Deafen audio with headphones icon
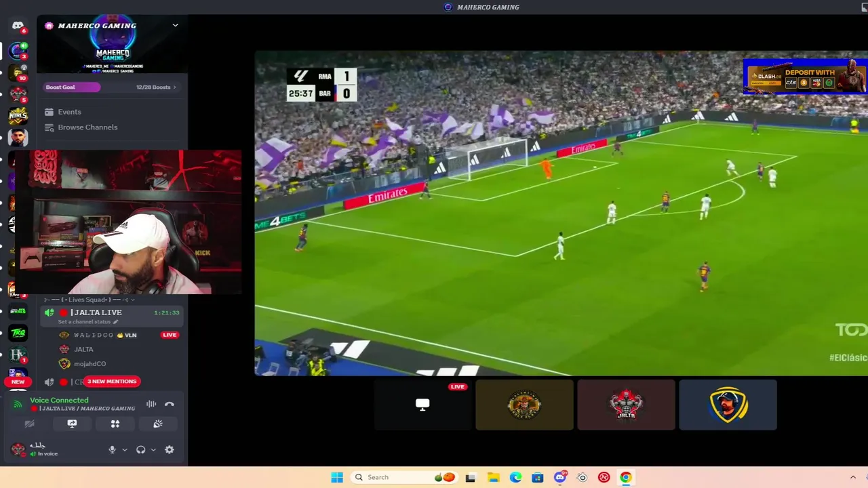868x488 pixels. [x=140, y=449]
